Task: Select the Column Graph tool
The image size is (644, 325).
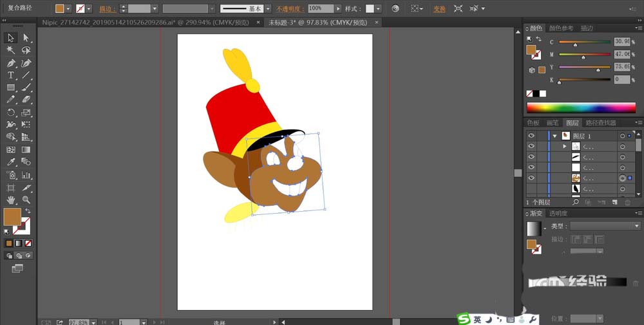Action: pos(26,175)
